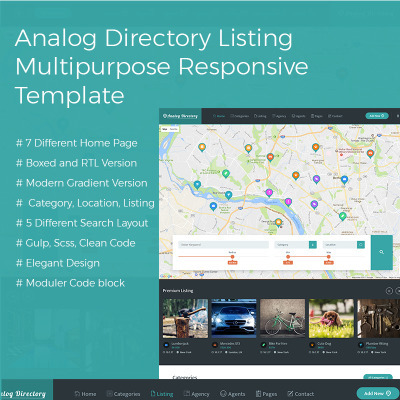Click the document icon beside Listing in bottom bar
Screen dimensions: 400x400
[153, 393]
